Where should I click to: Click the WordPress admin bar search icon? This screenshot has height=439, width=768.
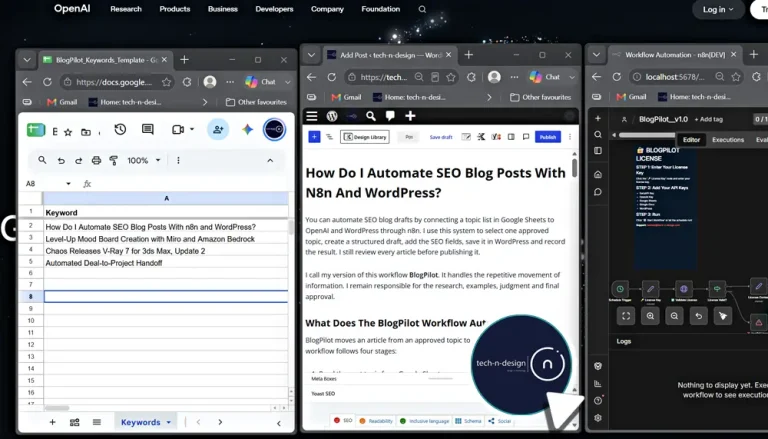pyautogui.click(x=371, y=116)
